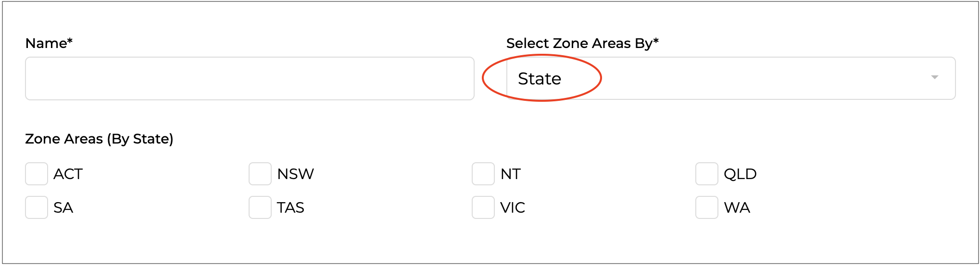Mark the TAS checkbox
The height and width of the screenshot is (265, 980).
coord(260,207)
